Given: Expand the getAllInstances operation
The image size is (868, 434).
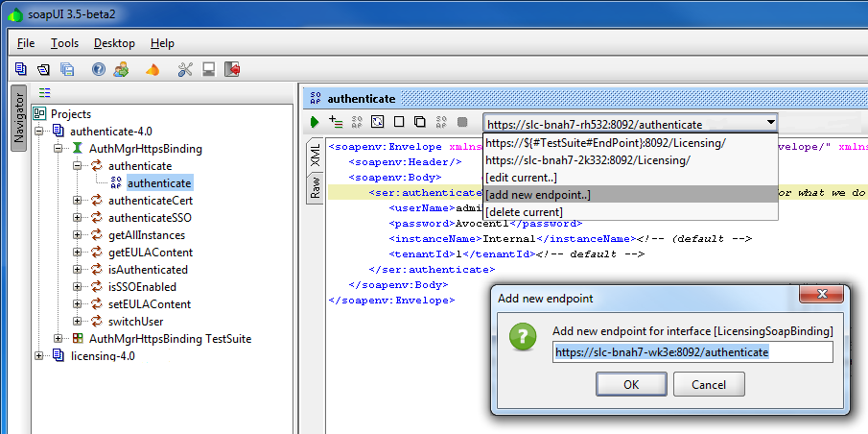Looking at the screenshot, I should click(78, 235).
